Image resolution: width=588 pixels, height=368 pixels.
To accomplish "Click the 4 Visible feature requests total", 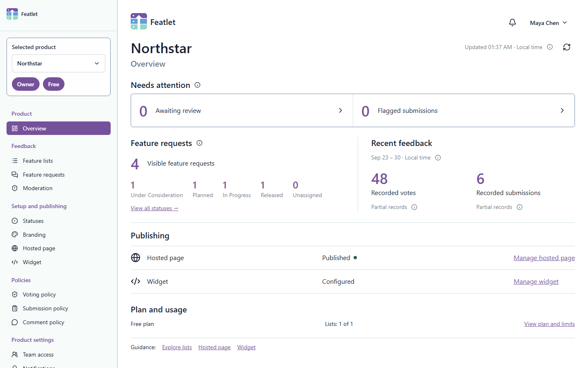I will click(135, 164).
